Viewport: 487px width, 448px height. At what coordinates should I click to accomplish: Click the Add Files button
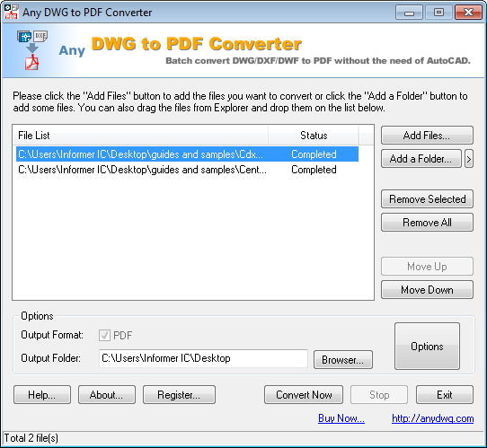pyautogui.click(x=427, y=136)
